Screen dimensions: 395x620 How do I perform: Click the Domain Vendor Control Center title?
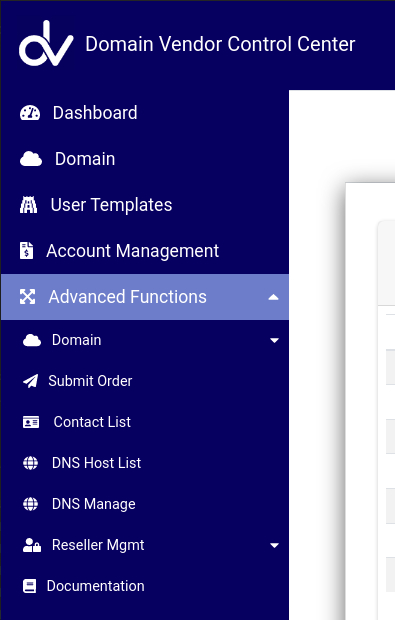pos(220,44)
